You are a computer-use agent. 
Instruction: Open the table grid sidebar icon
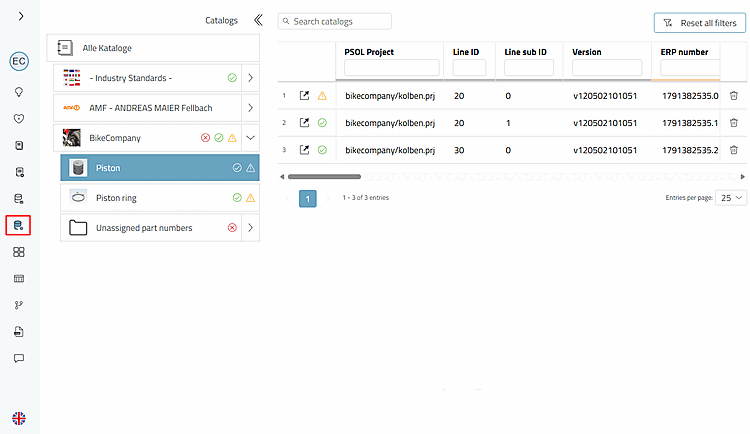pyautogui.click(x=19, y=278)
